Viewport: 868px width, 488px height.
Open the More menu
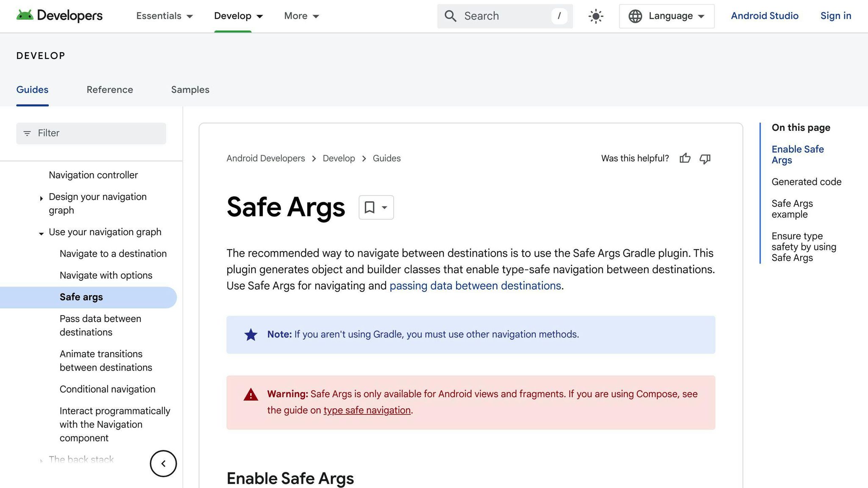pyautogui.click(x=301, y=16)
